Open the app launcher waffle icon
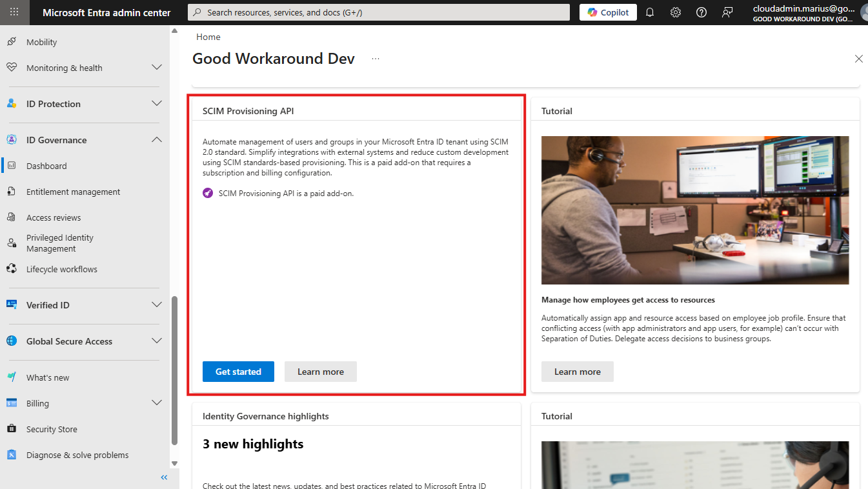Screen dimensions: 868x489 [x=14, y=12]
